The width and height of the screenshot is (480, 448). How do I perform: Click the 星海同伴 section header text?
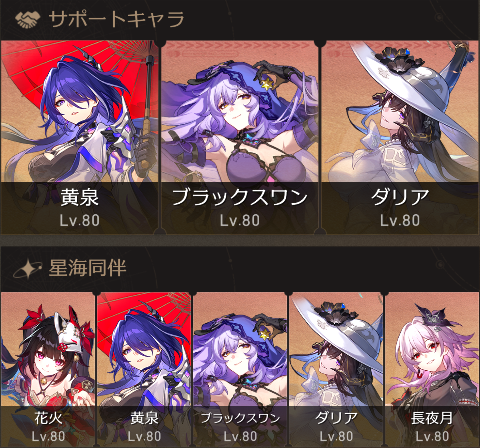point(88,268)
